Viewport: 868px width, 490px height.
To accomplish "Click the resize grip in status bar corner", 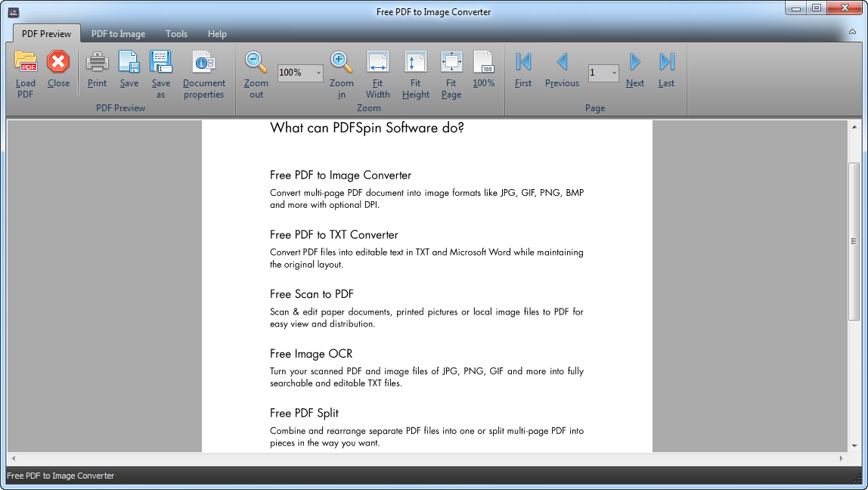I will 858,477.
